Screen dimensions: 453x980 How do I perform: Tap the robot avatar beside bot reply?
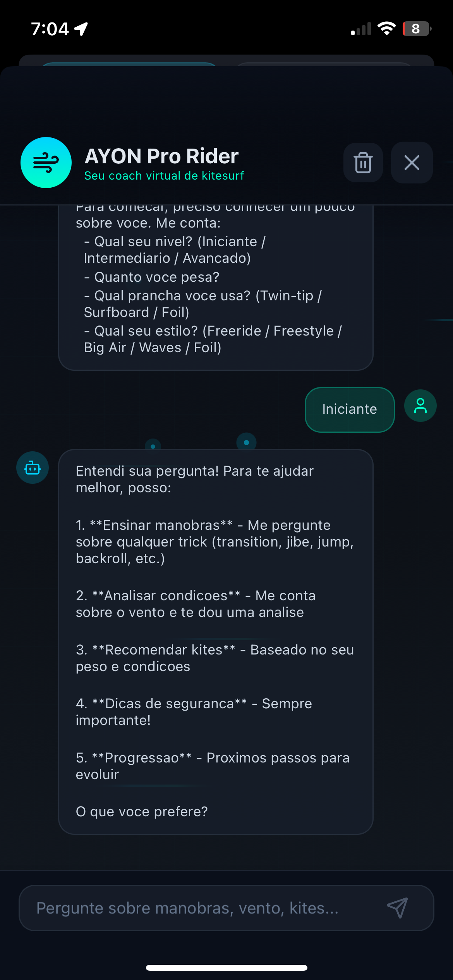point(33,468)
